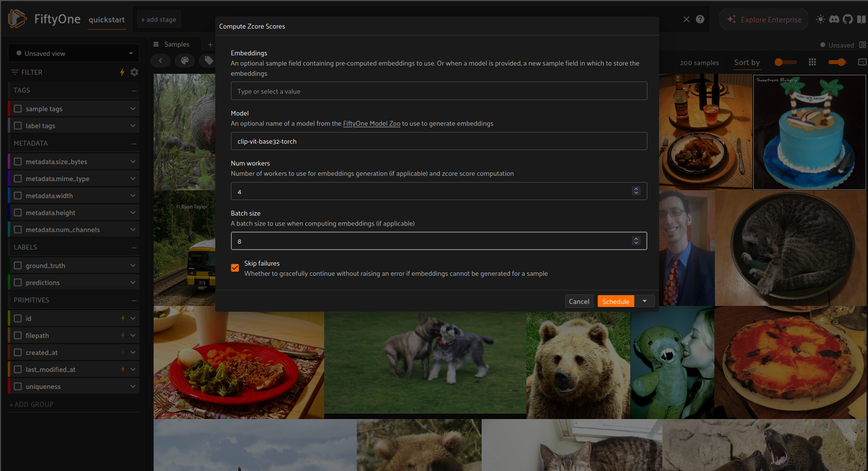868x471 pixels.
Task: Click the Model input field
Action: tap(439, 141)
